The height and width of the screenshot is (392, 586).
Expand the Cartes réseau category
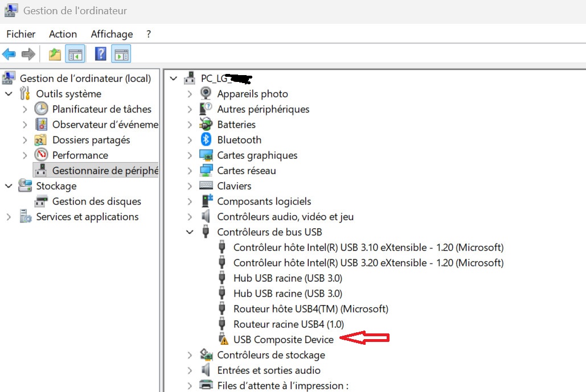tap(190, 171)
